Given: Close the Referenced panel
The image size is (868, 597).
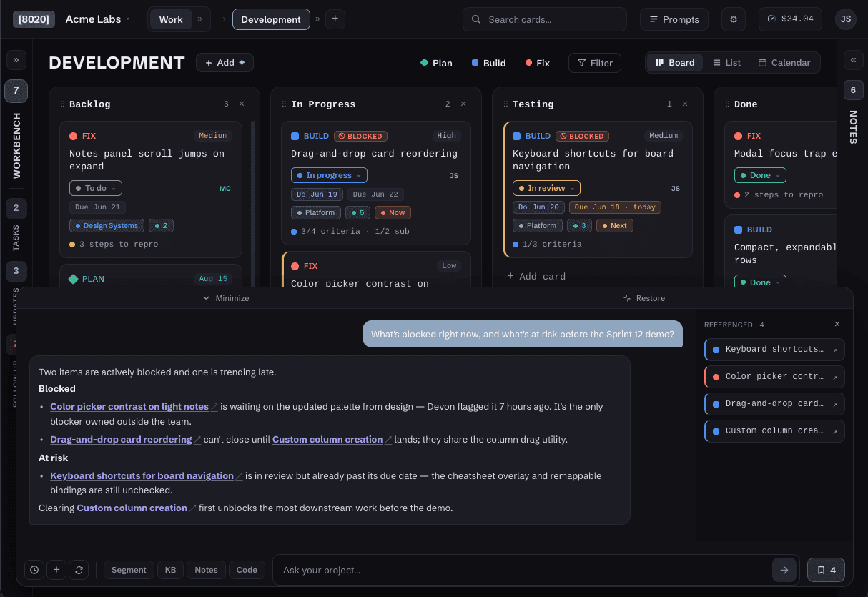Looking at the screenshot, I should click(x=837, y=324).
